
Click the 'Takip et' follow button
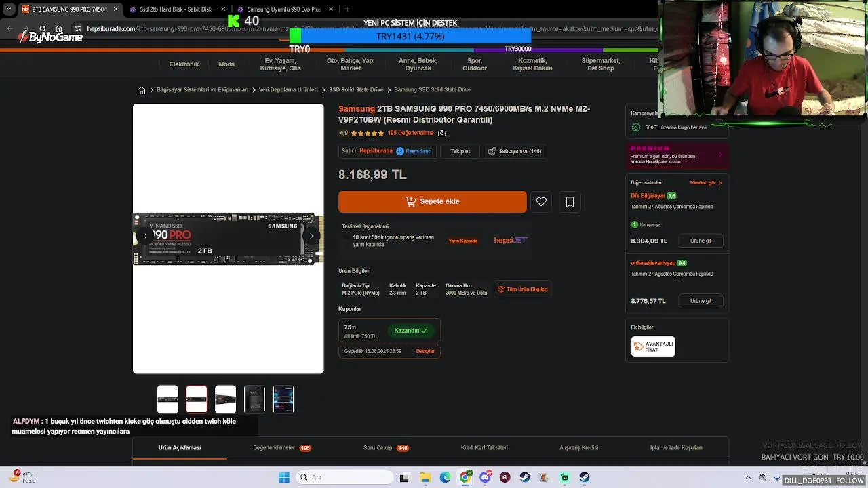(x=460, y=151)
